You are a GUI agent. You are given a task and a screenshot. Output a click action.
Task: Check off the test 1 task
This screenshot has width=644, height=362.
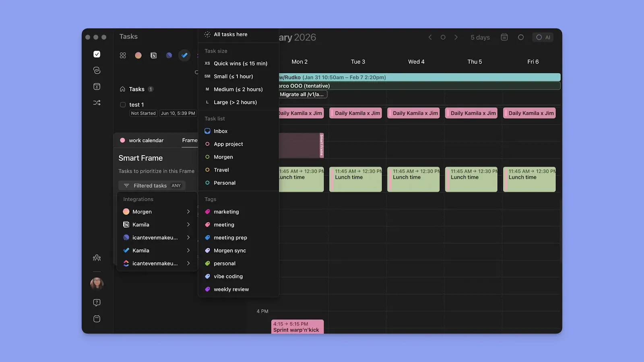coord(123,104)
